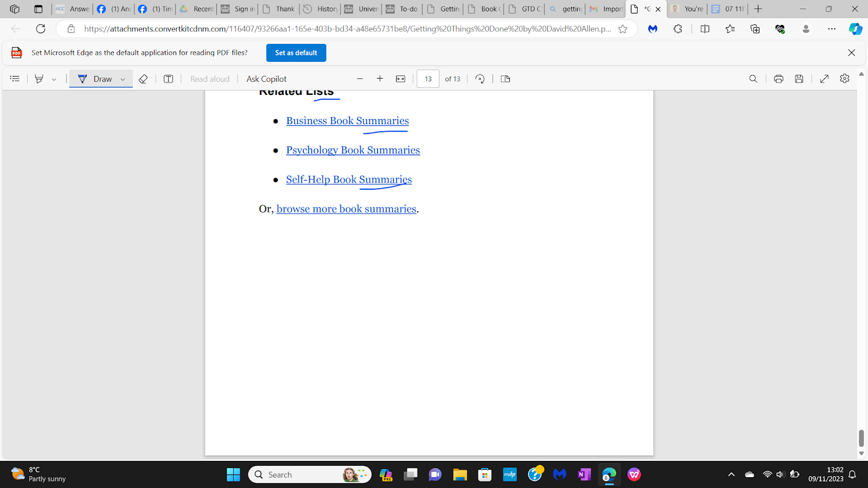Open Edge Settings and more menu
This screenshot has height=488, width=868.
click(x=832, y=29)
